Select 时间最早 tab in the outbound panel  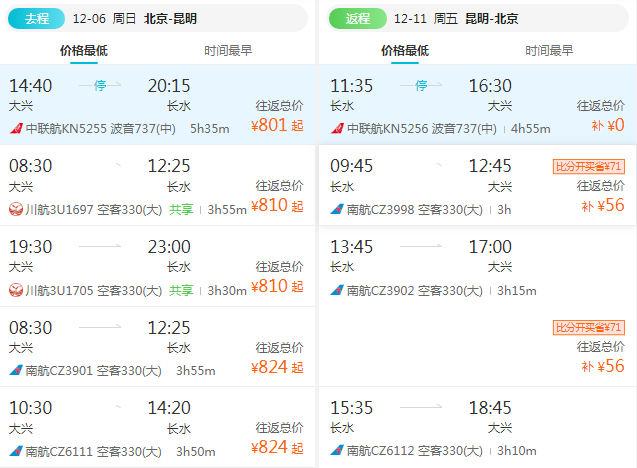point(228,51)
